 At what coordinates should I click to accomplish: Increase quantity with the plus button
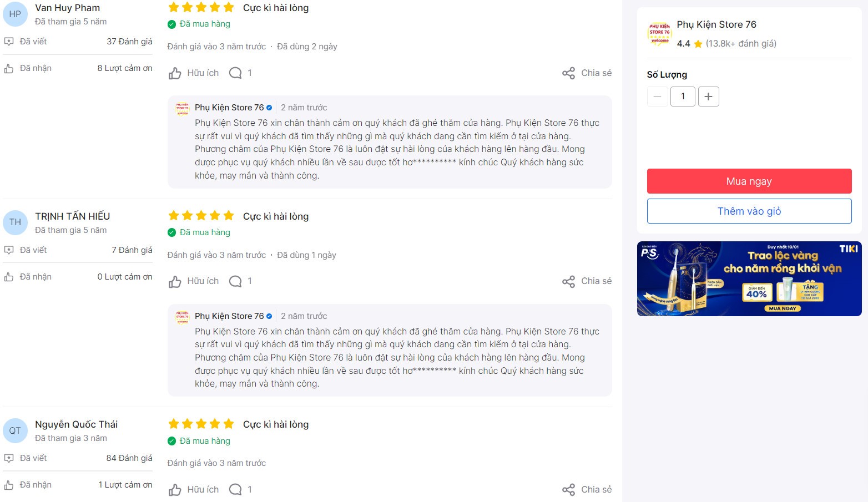708,97
